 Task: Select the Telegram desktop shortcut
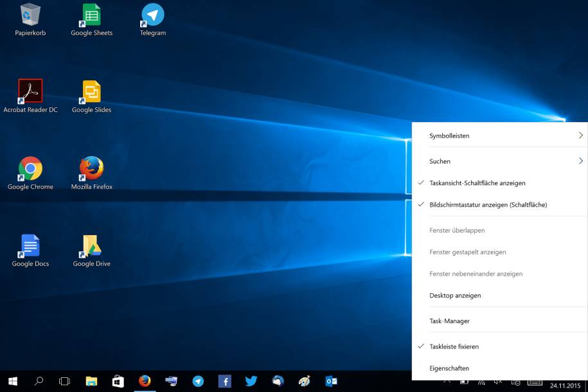point(153,19)
